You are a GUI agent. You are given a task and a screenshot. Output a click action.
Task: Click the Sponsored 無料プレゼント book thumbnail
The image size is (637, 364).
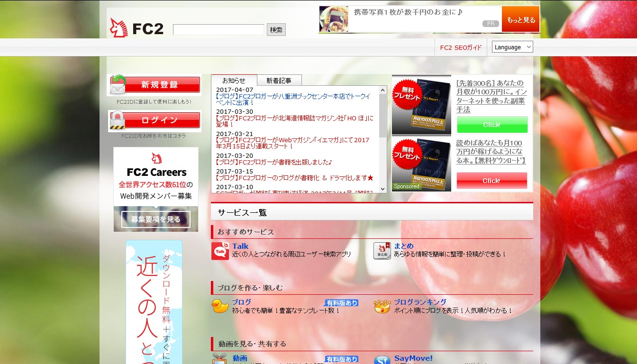click(x=421, y=164)
